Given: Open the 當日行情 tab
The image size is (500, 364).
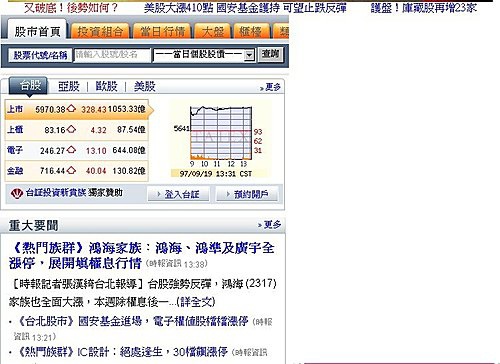Looking at the screenshot, I should click(162, 32).
